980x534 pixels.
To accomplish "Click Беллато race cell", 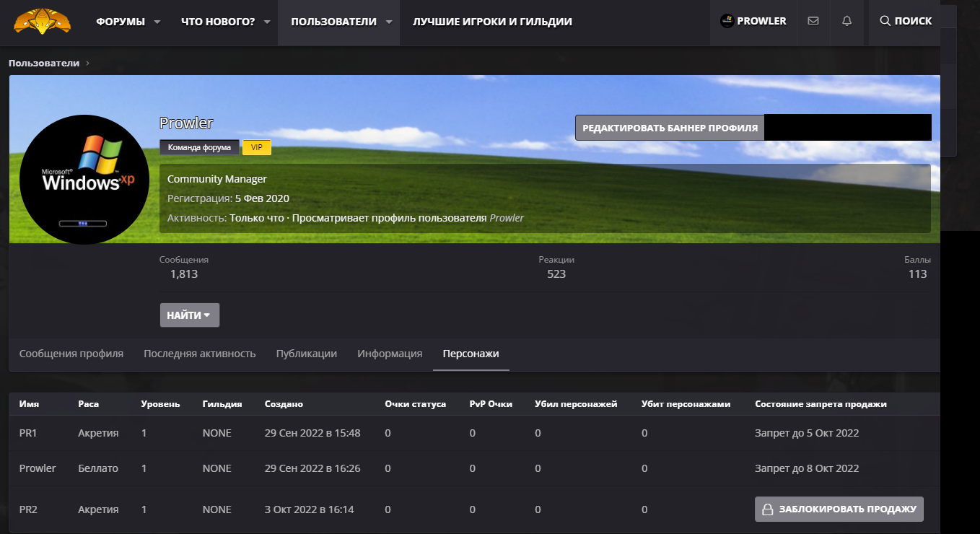I will pyautogui.click(x=98, y=468).
